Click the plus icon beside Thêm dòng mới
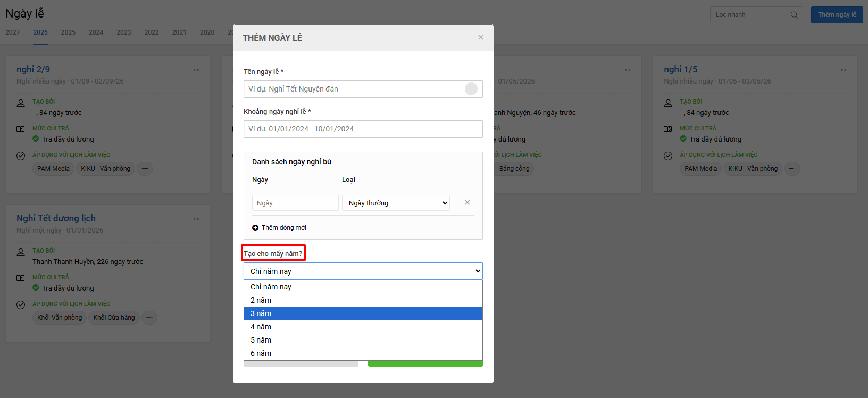The width and height of the screenshot is (868, 398). 255,228
